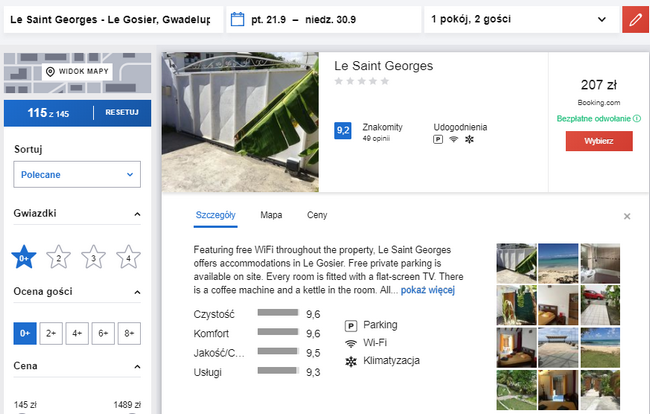The image size is (650, 414).
Task: Click the 49 opinii reviews text
Action: [376, 138]
